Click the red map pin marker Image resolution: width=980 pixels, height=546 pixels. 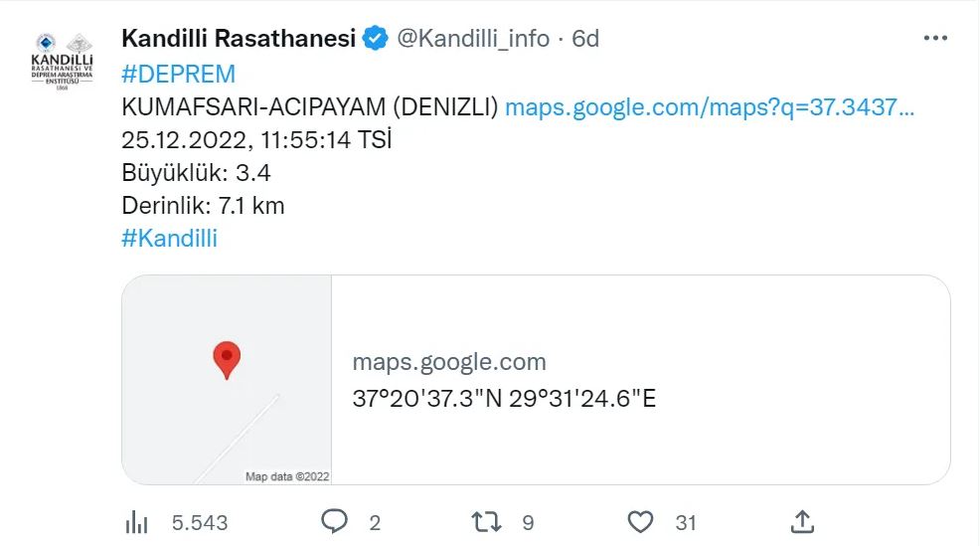tap(228, 359)
